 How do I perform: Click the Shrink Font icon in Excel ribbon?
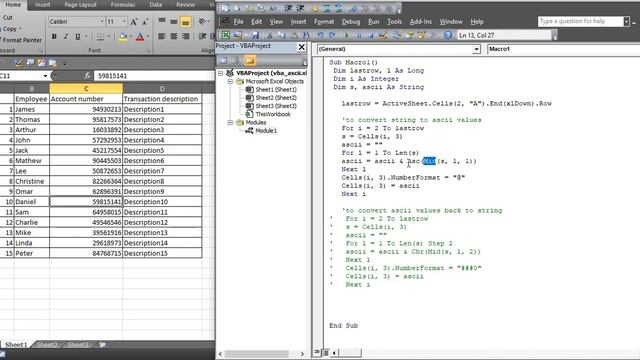145,22
